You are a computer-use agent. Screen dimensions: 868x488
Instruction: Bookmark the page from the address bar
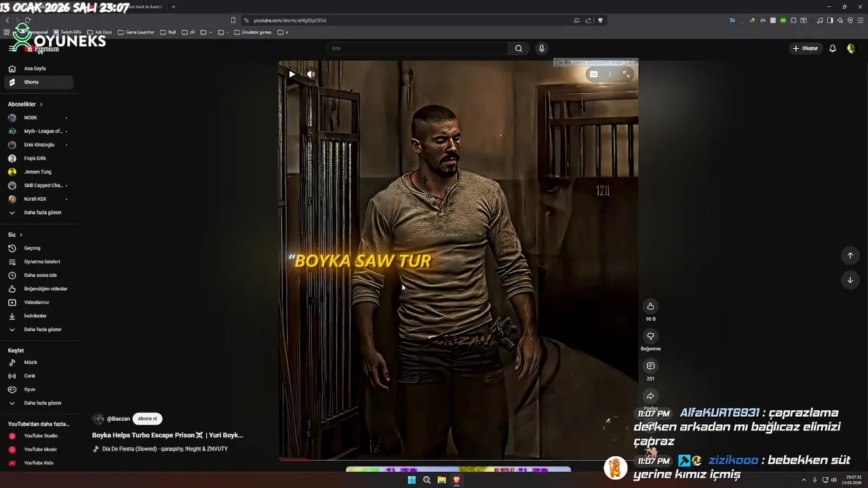tap(233, 20)
